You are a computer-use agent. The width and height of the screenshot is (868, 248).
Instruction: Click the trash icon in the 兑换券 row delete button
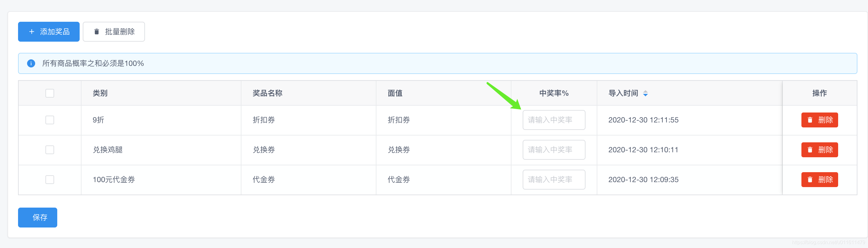[811, 150]
